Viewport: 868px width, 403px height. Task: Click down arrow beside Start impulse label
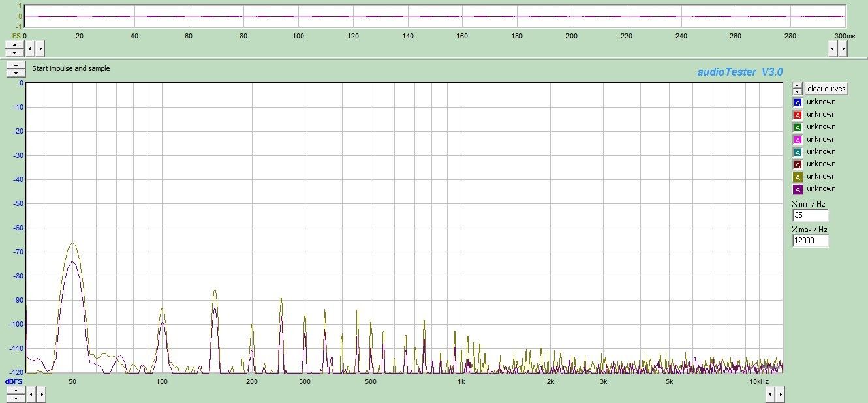pyautogui.click(x=15, y=72)
